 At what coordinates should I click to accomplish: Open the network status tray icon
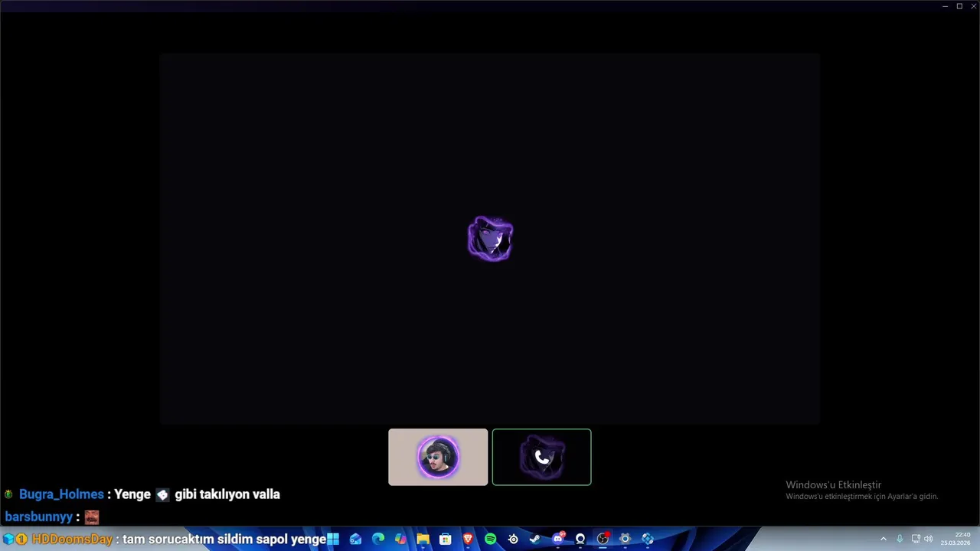coord(916,539)
